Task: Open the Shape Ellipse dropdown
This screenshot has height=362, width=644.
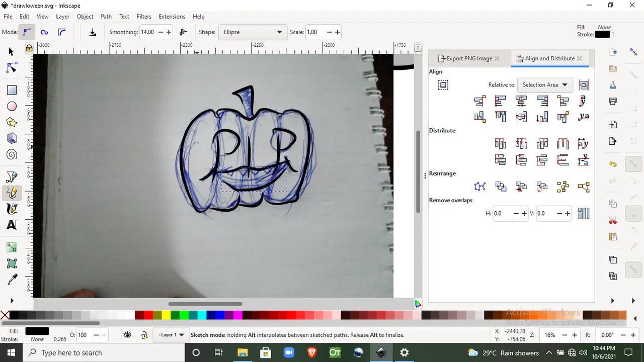Action: point(253,32)
